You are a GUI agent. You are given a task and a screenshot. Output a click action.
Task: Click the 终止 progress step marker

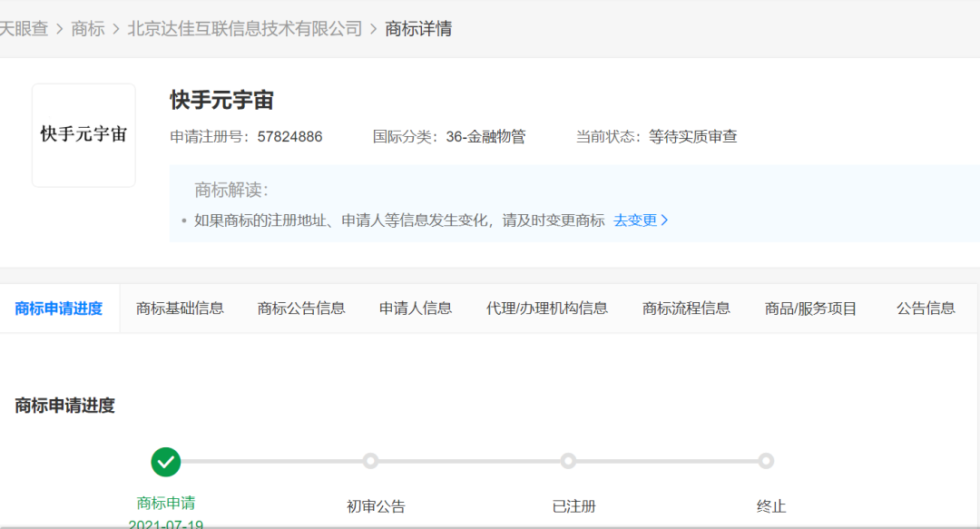click(x=766, y=462)
